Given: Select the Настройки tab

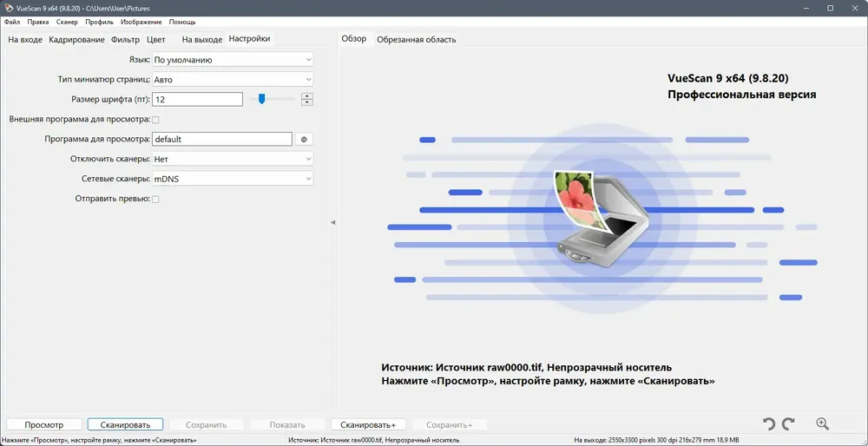Looking at the screenshot, I should coord(250,39).
